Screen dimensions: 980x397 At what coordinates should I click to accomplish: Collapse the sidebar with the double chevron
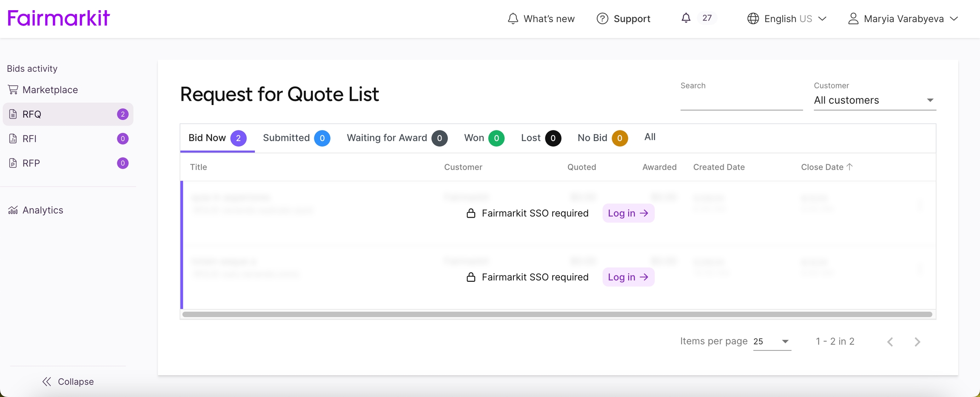[x=47, y=382]
